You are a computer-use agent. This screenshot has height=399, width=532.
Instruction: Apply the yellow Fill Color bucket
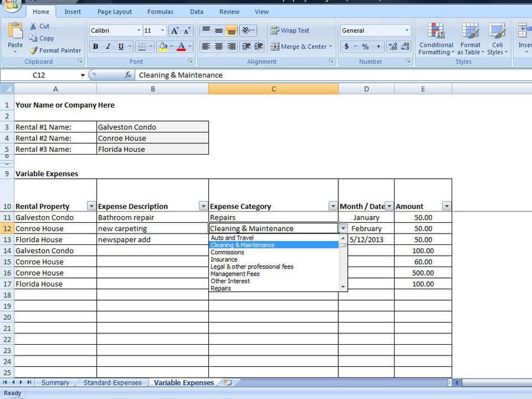point(163,46)
